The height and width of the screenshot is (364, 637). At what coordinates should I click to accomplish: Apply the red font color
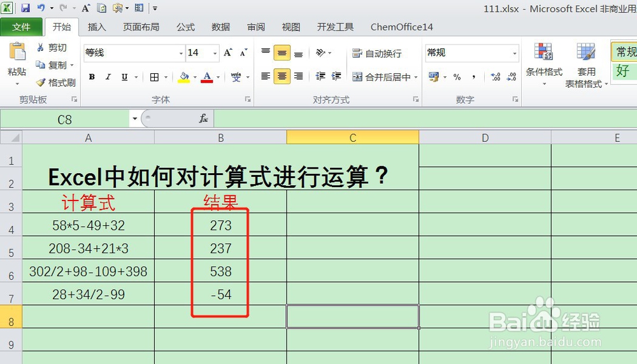207,77
